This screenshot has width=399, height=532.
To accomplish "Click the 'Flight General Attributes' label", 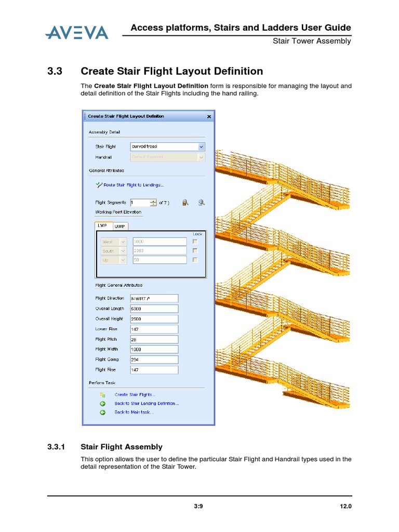I will tap(119, 285).
